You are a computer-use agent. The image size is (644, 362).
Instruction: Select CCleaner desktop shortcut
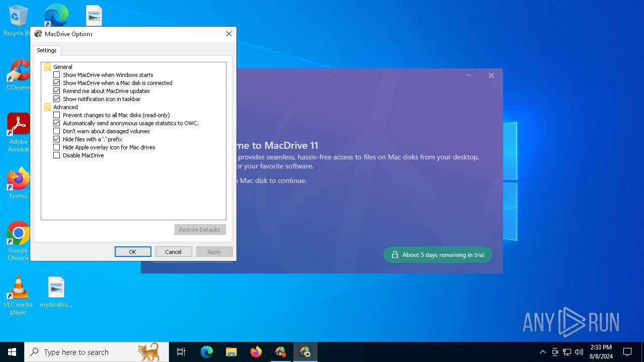18,75
